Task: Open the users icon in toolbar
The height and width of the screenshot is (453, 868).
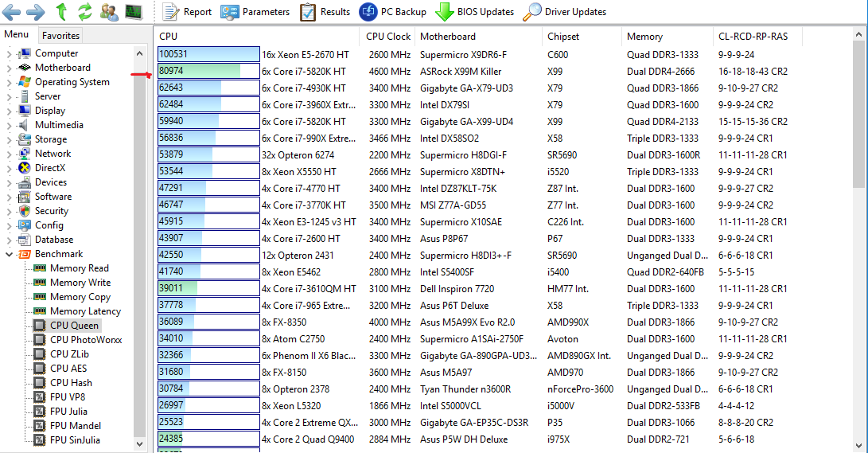Action: coord(109,12)
